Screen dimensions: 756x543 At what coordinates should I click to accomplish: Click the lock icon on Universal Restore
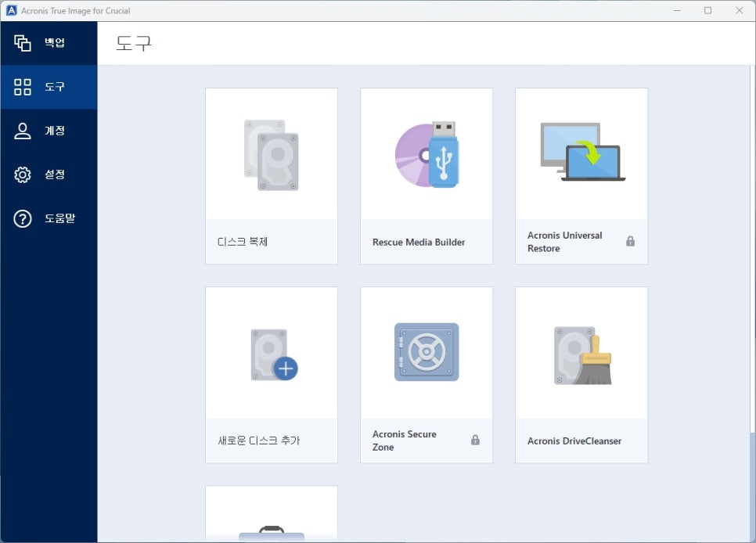tap(630, 241)
